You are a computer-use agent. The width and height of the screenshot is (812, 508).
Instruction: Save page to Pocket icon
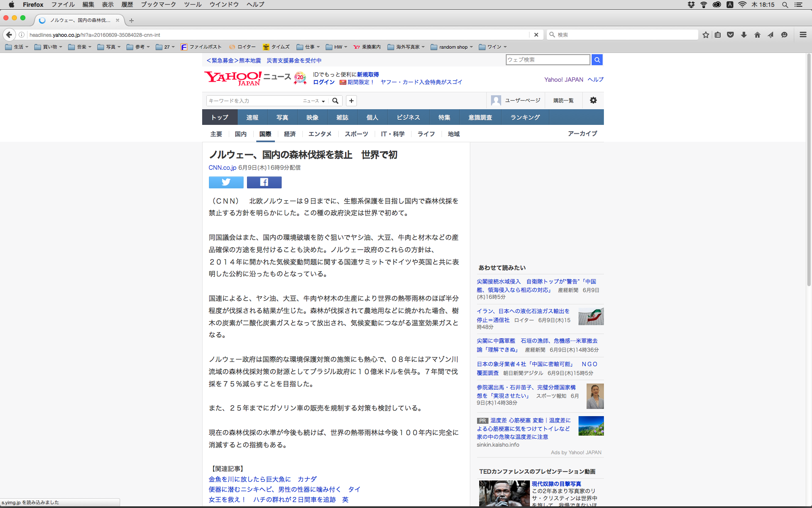click(x=730, y=35)
